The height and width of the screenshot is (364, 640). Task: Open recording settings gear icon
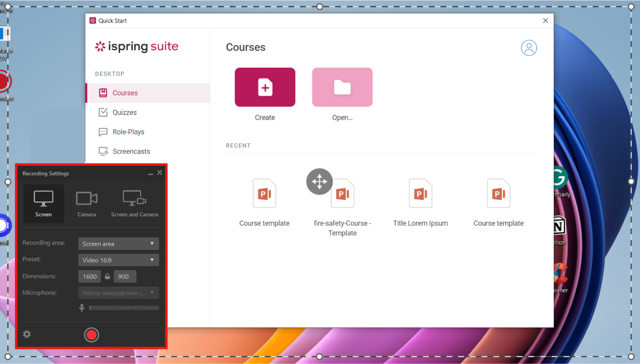pos(27,334)
